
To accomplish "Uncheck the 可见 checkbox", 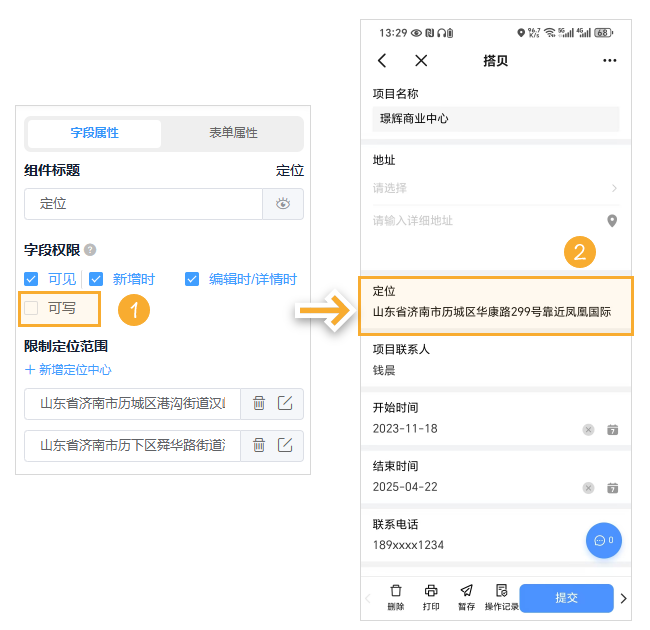I will coord(32,279).
